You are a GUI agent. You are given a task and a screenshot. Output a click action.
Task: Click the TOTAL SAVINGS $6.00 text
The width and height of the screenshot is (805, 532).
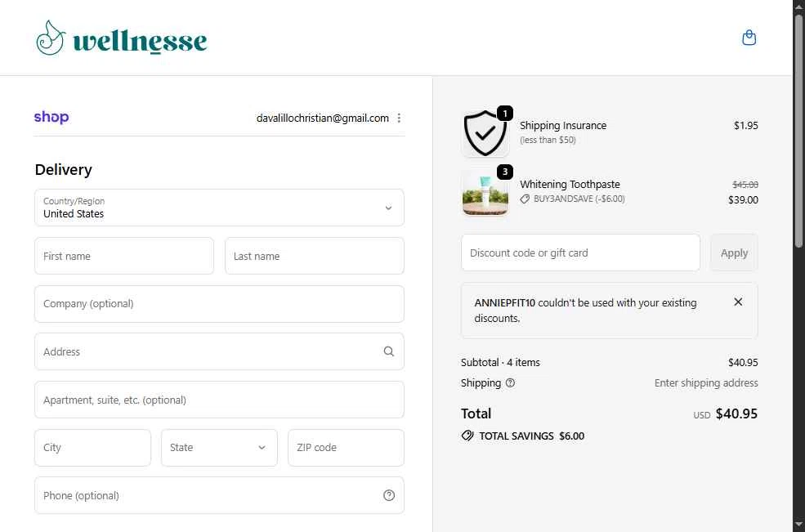[x=531, y=436]
